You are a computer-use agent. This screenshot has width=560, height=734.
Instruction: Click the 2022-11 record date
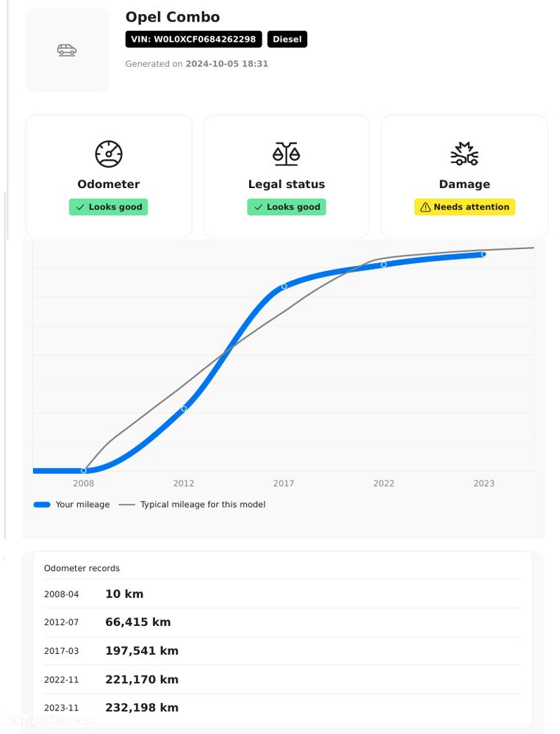coord(61,680)
